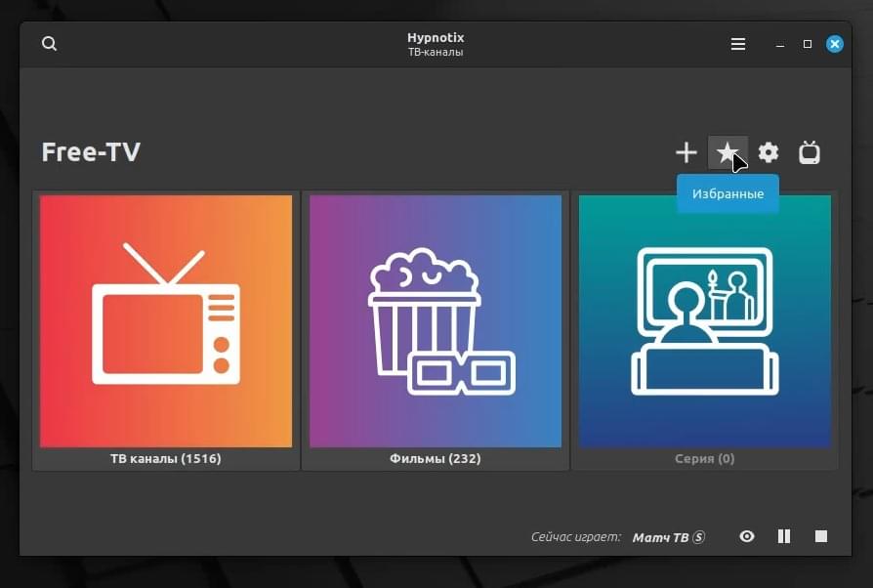Pause the current playback

(x=784, y=535)
